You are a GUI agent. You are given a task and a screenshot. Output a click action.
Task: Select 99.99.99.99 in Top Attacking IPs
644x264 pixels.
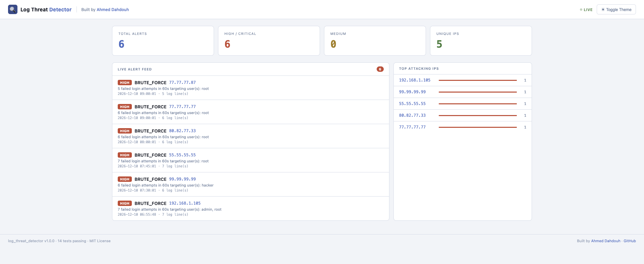click(412, 92)
